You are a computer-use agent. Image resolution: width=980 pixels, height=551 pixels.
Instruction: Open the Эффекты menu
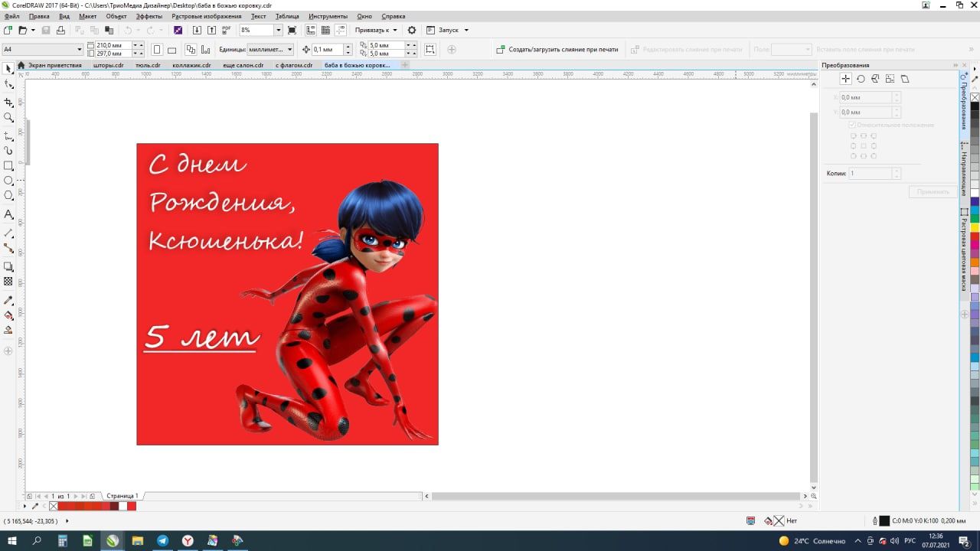tap(149, 16)
